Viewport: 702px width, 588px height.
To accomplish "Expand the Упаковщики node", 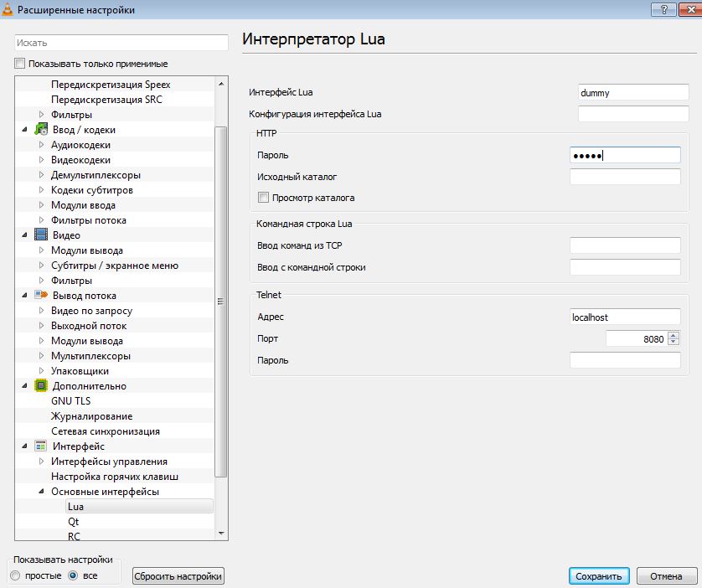I will pyautogui.click(x=42, y=370).
